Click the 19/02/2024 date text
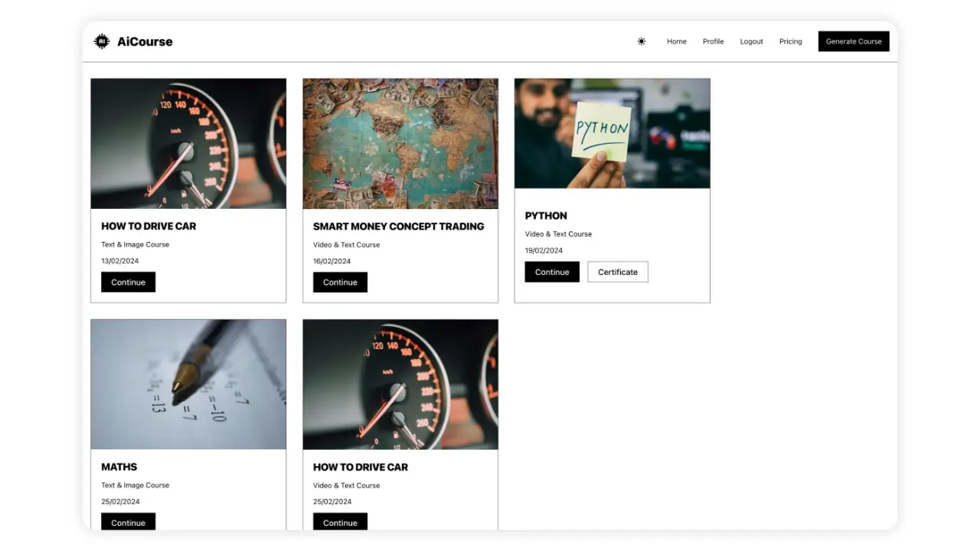 [x=544, y=250]
